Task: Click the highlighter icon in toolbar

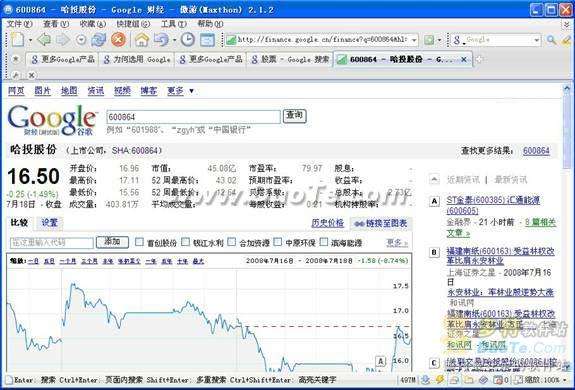Action: coord(567,40)
